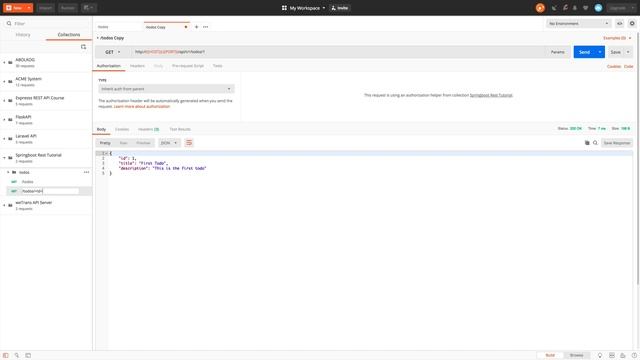This screenshot has width=640, height=360.
Task: Open the New button dropdown arrow
Action: pyautogui.click(x=29, y=8)
